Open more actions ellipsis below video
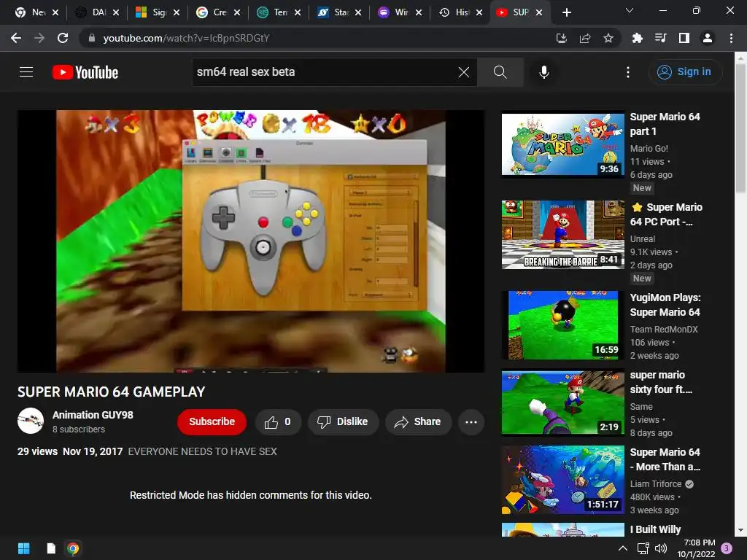 tap(471, 422)
